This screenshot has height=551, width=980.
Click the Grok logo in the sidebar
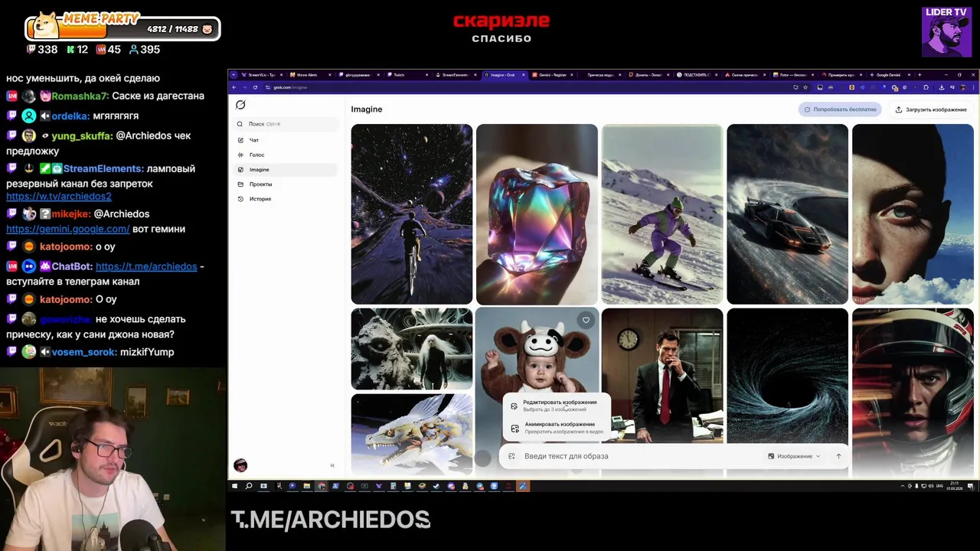tap(240, 105)
